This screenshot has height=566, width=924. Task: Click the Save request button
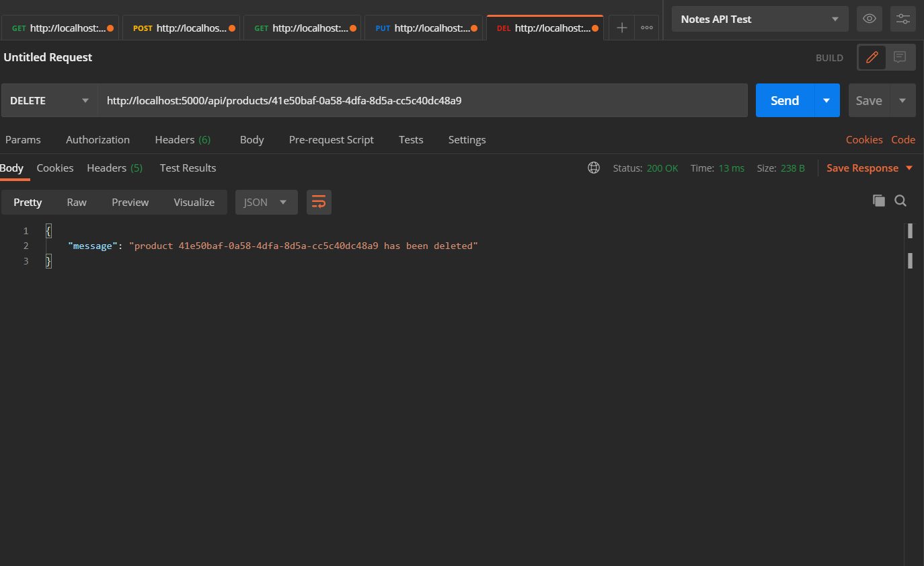tap(869, 100)
